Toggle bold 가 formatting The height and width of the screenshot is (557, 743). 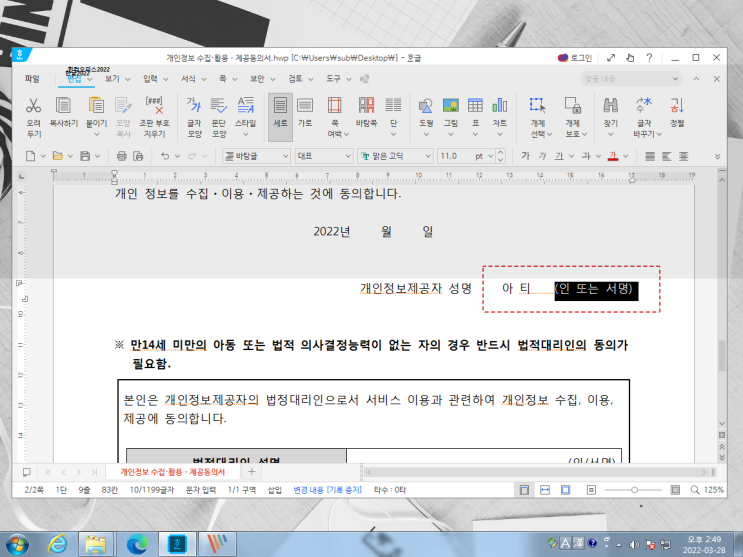pos(526,156)
